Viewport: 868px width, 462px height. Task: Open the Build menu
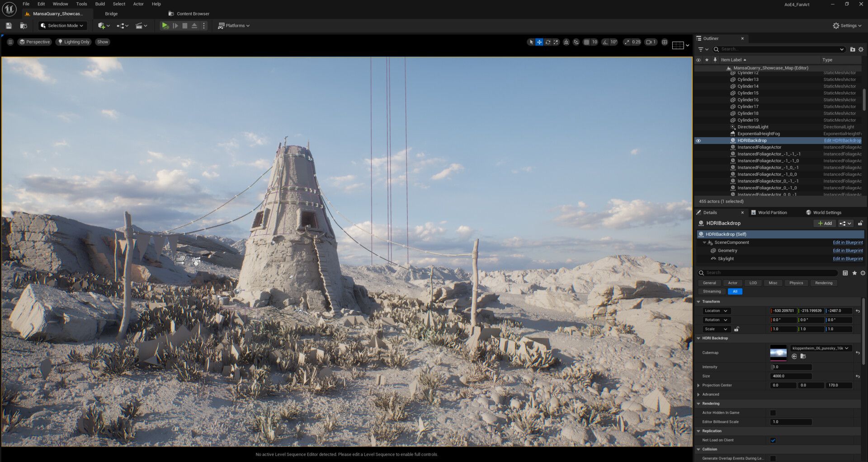pos(100,4)
